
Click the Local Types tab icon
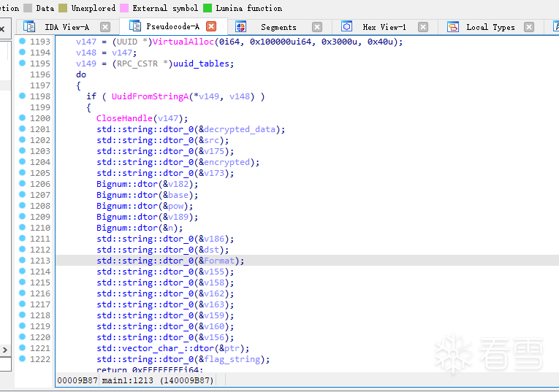pos(453,27)
